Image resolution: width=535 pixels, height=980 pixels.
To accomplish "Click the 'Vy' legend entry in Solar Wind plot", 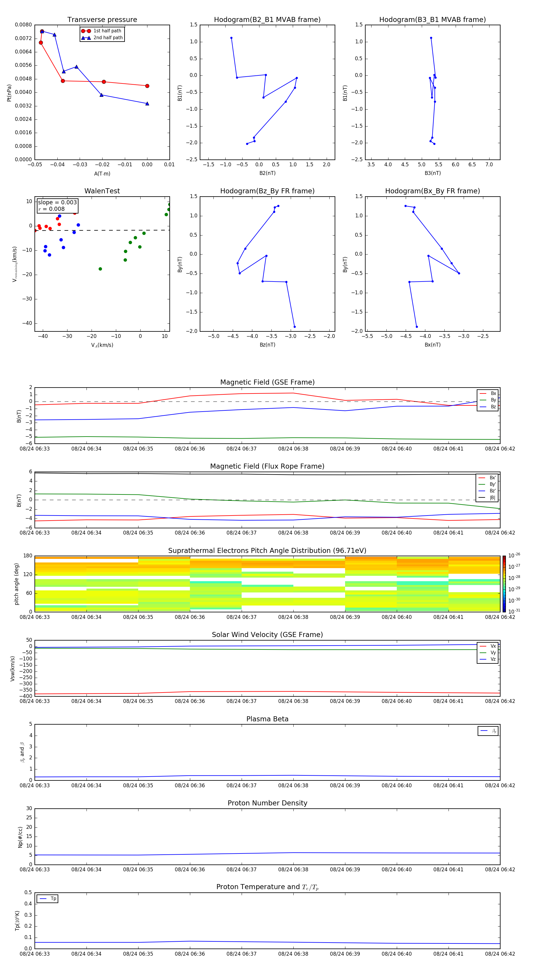I will 488,653.
